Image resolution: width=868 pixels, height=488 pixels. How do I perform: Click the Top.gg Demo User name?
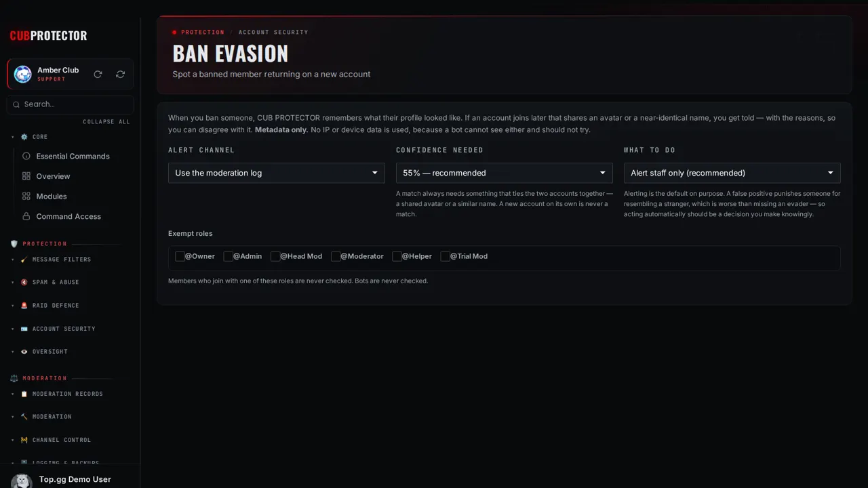coord(75,479)
